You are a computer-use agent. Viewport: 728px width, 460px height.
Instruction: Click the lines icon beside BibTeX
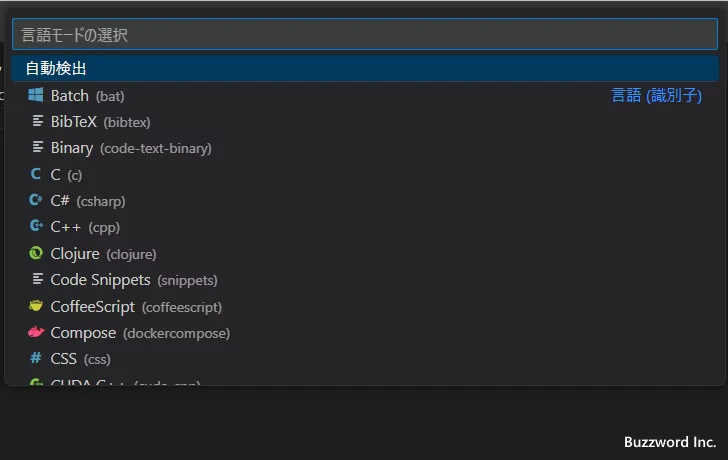click(38, 121)
